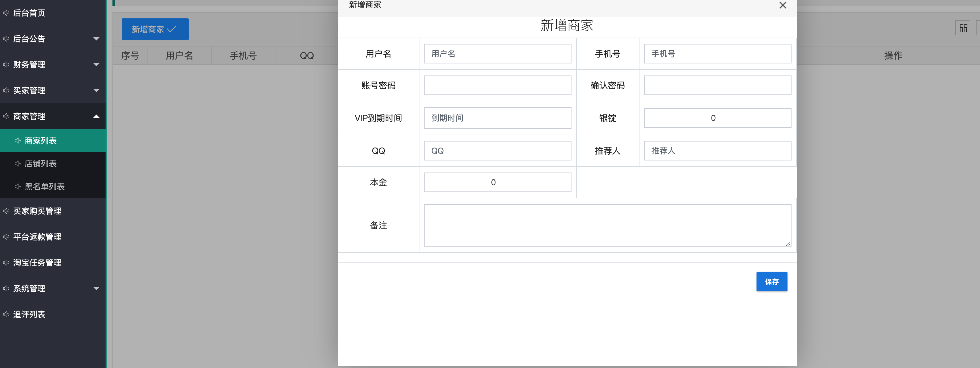Viewport: 980px width, 368px height.
Task: Collapse the 商家管理 menu arrow
Action: 96,117
